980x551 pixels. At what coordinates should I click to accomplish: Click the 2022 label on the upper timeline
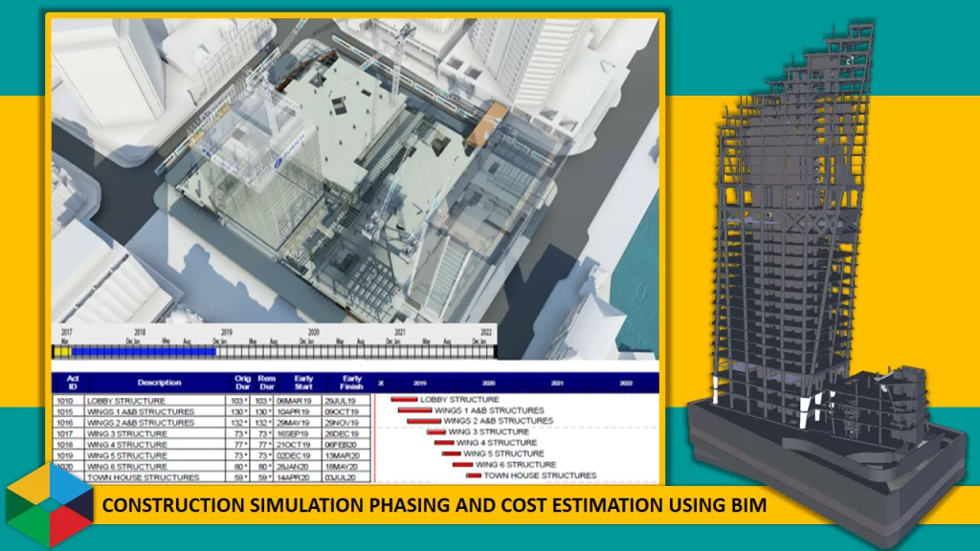tap(486, 333)
